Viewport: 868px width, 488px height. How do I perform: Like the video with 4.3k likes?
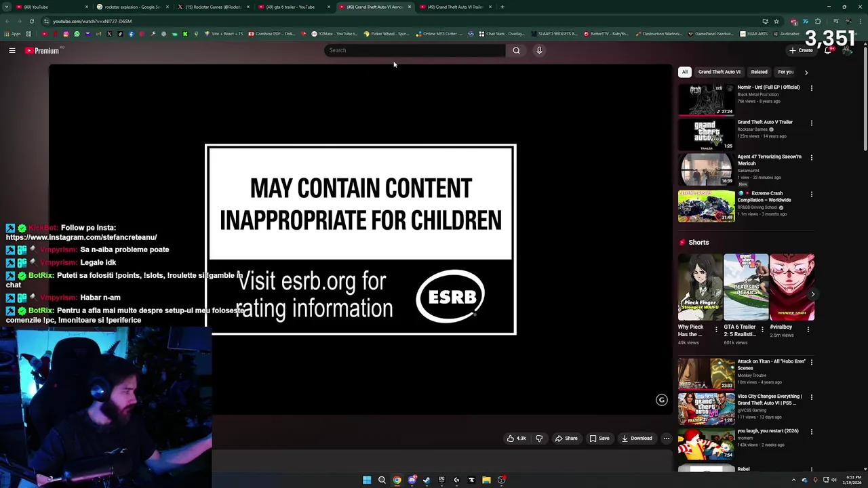[x=517, y=439]
